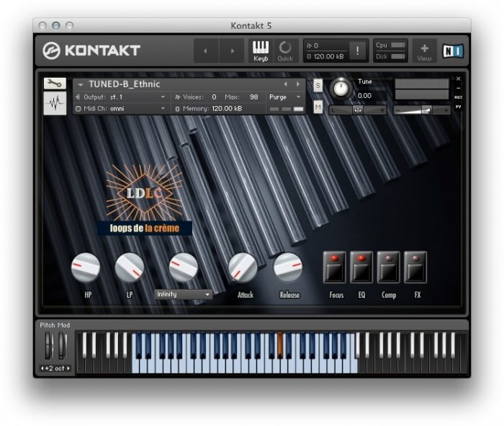
Task: Click the Kontakt 5 window title
Action: click(x=251, y=26)
